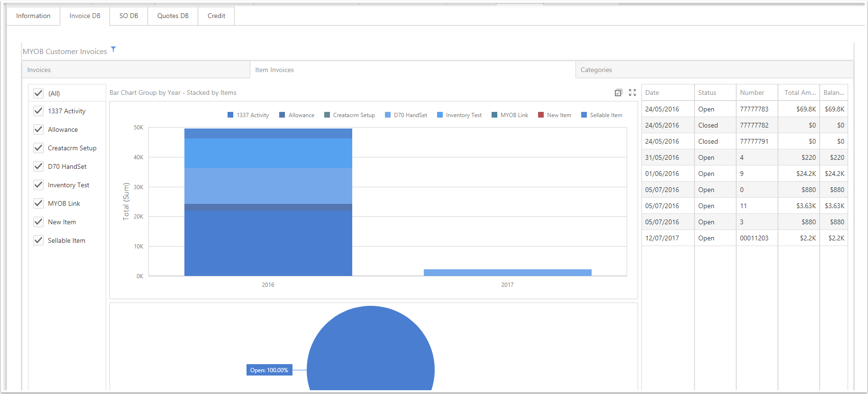Viewport: 868px width, 394px height.
Task: Click the 2016 axis label
Action: click(268, 284)
